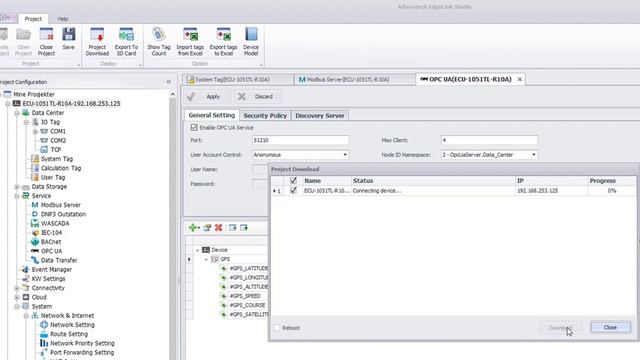The width and height of the screenshot is (640, 360).
Task: Select DNP3 Outstation in the tree
Action: coord(63,214)
